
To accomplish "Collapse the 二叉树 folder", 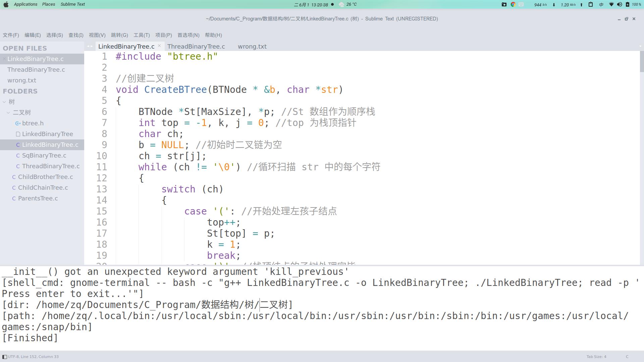I will pos(8,113).
